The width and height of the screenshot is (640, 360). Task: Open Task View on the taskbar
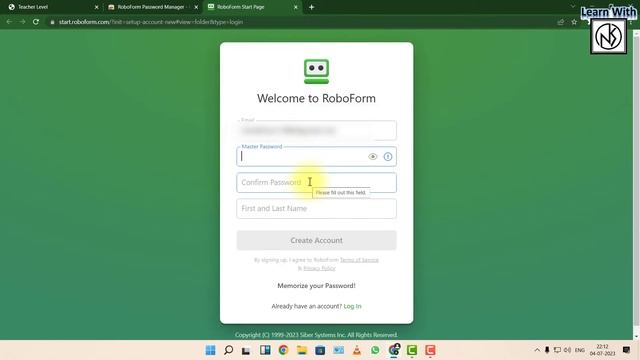246,350
